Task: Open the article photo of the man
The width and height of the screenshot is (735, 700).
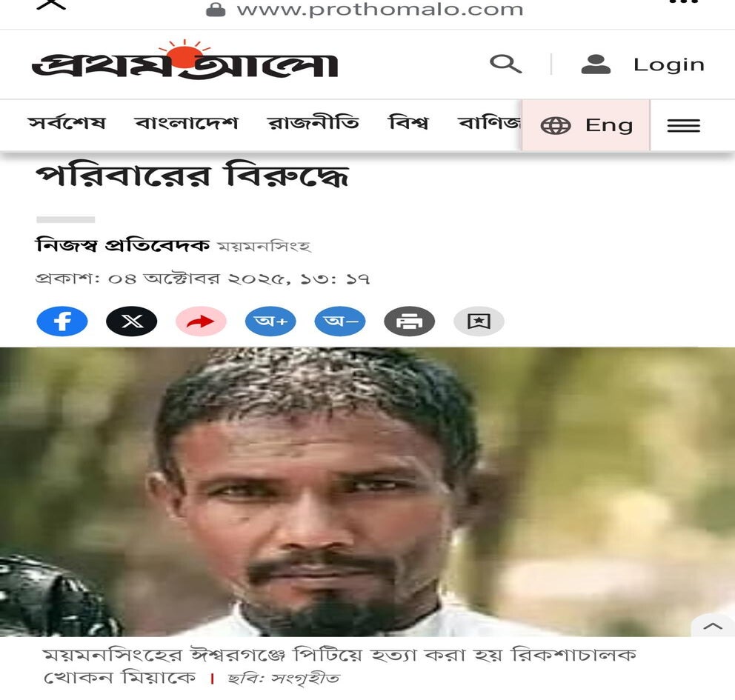Action: (x=367, y=492)
